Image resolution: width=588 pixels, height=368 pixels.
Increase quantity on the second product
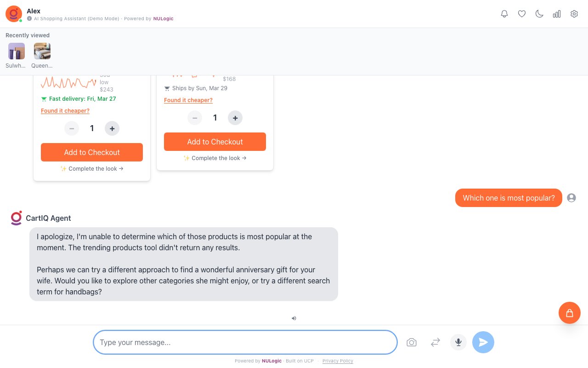point(235,118)
